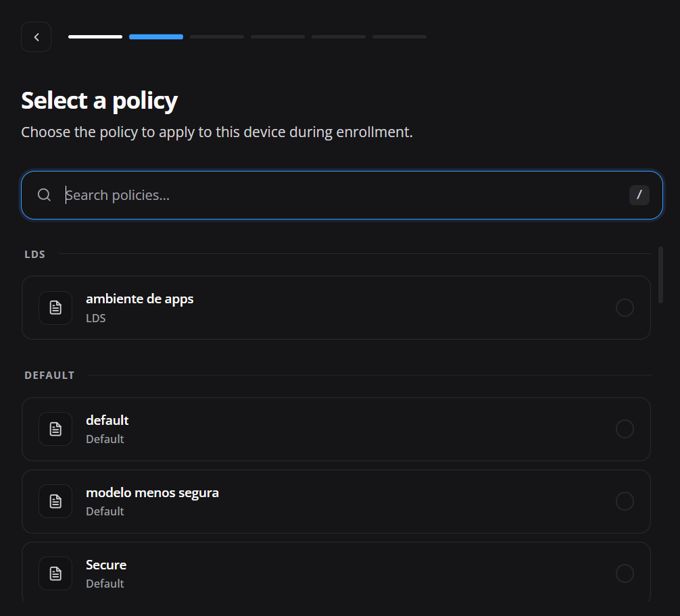Go back using the chevron button
The height and width of the screenshot is (616, 680).
tap(37, 37)
